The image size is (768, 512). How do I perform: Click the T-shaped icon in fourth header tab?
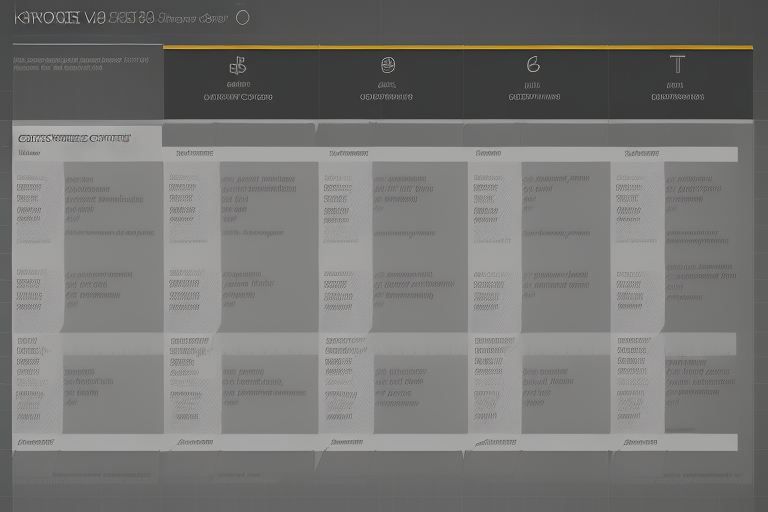tap(677, 65)
